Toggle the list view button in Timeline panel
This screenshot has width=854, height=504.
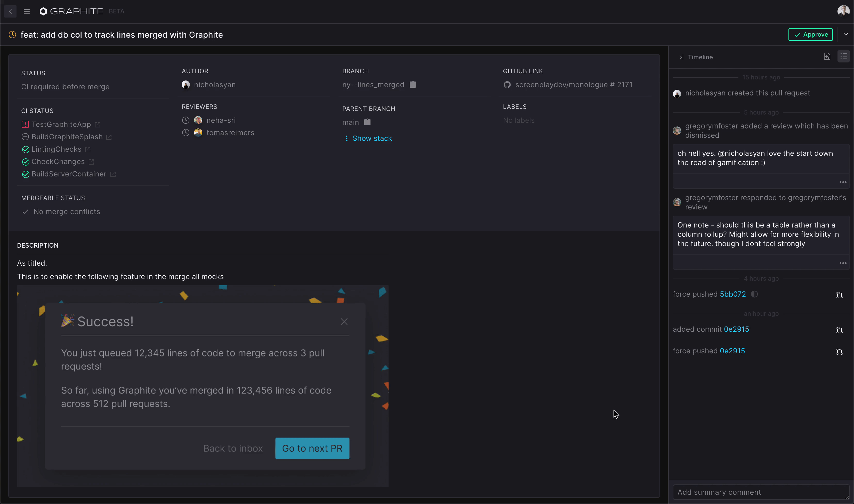click(843, 57)
